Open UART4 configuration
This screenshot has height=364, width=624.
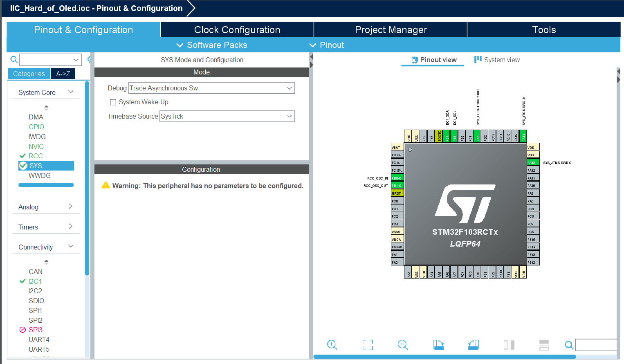(x=39, y=339)
